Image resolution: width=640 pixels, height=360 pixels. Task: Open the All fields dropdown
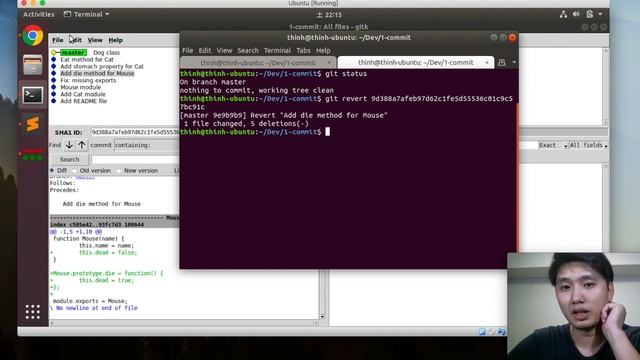point(589,145)
